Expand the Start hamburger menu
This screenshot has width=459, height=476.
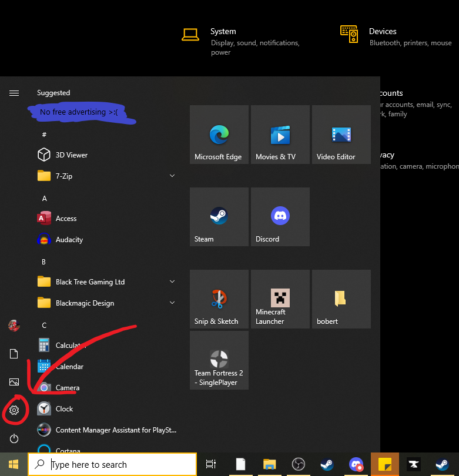14,93
